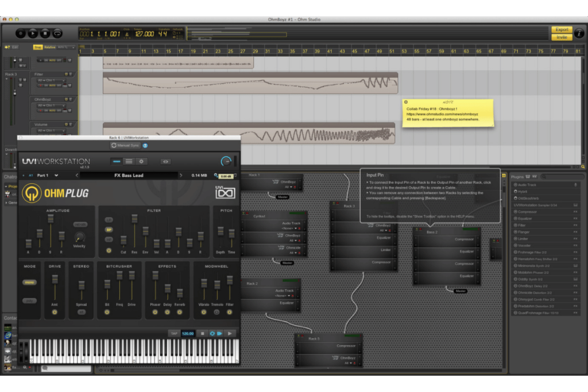The width and height of the screenshot is (588, 392).
Task: Click the eye icon in the UVI Workstation header
Action: tap(165, 161)
